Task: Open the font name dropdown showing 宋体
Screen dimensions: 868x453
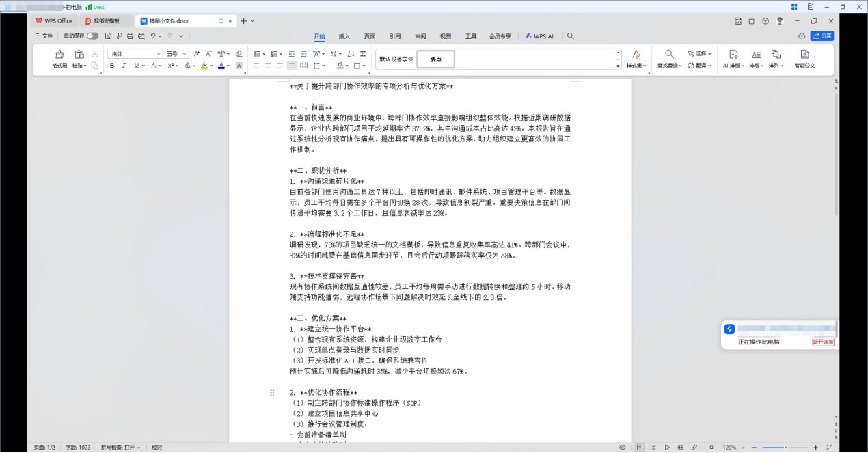Action: tap(135, 53)
